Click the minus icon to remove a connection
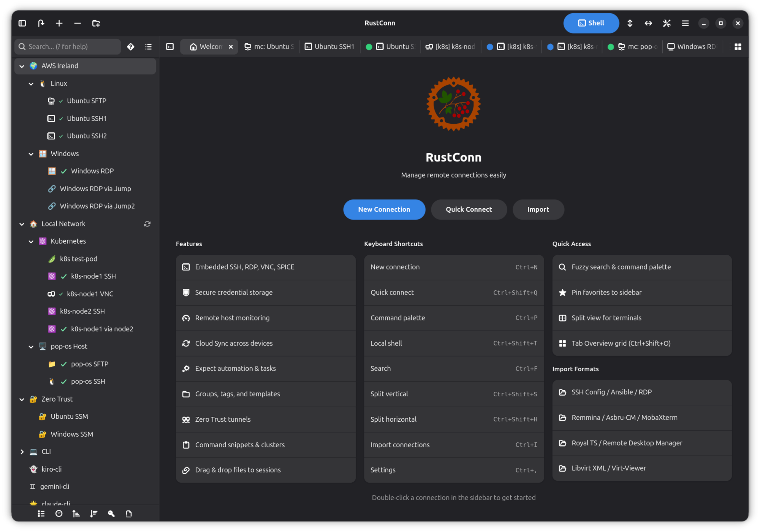The height and width of the screenshot is (532, 760). point(78,23)
